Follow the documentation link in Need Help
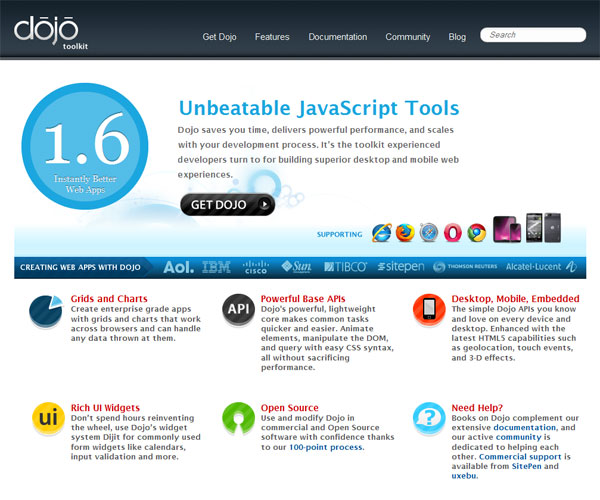Screen dimensions: 600x500 pyautogui.click(x=525, y=428)
